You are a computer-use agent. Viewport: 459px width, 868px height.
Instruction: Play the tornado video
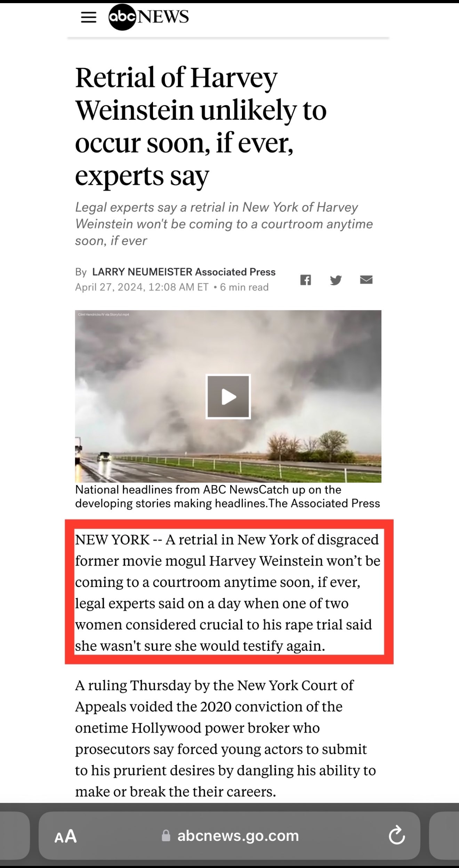(228, 396)
